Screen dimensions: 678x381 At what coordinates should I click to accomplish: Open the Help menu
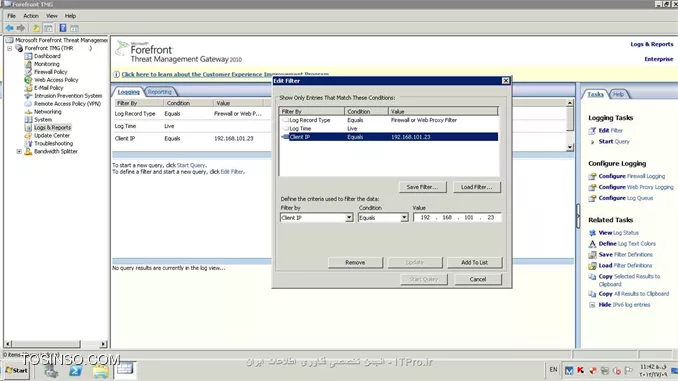70,16
